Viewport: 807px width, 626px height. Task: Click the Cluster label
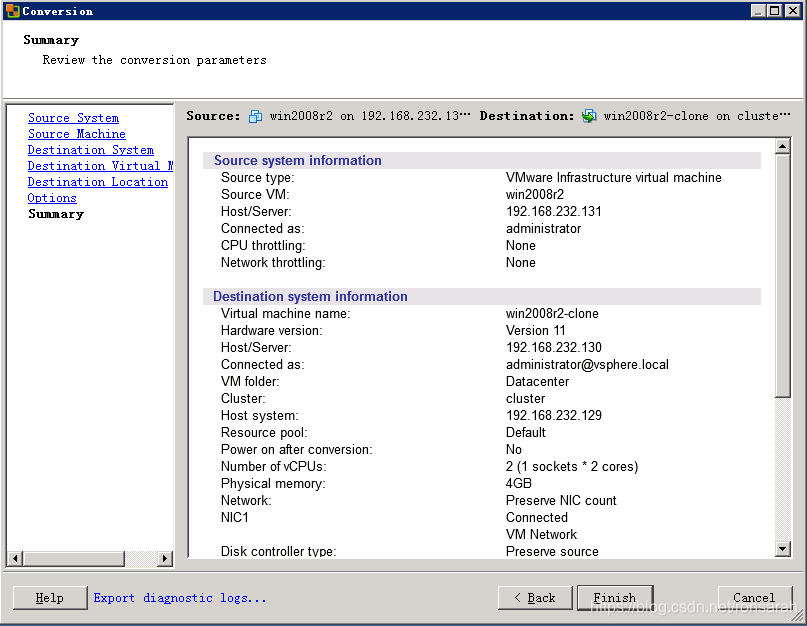(x=243, y=398)
